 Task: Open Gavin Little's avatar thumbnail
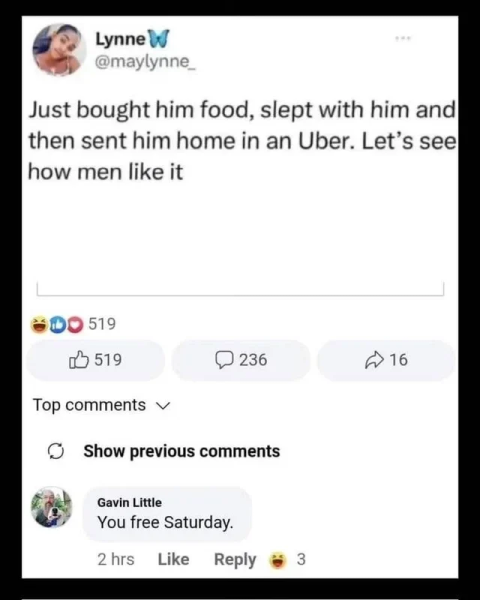[52, 507]
